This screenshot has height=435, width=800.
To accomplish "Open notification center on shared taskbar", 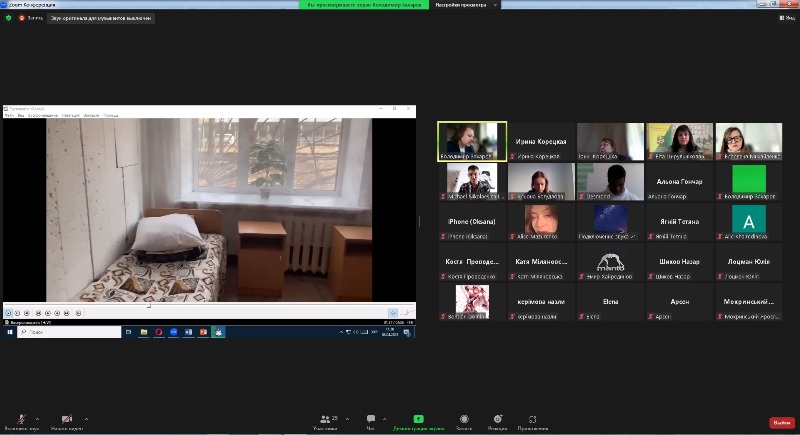I will point(407,332).
